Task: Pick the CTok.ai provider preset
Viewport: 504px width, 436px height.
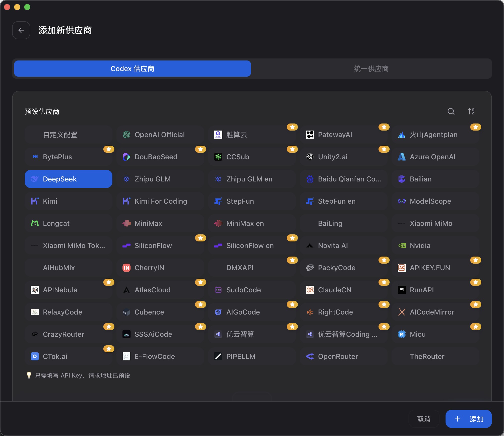Action: click(69, 356)
